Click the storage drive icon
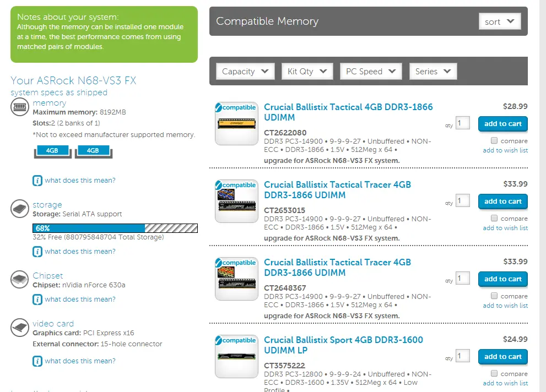 20,209
